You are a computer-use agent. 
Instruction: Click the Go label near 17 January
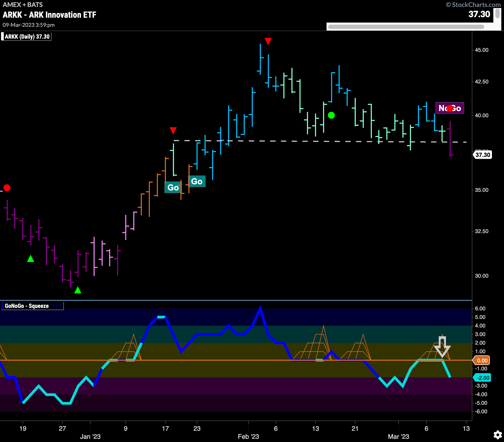(173, 187)
